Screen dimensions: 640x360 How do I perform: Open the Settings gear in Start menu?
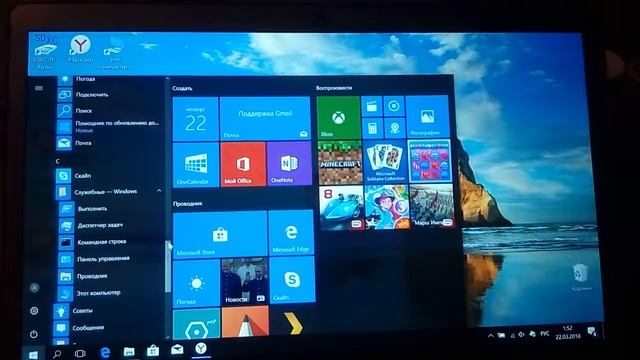click(x=34, y=311)
